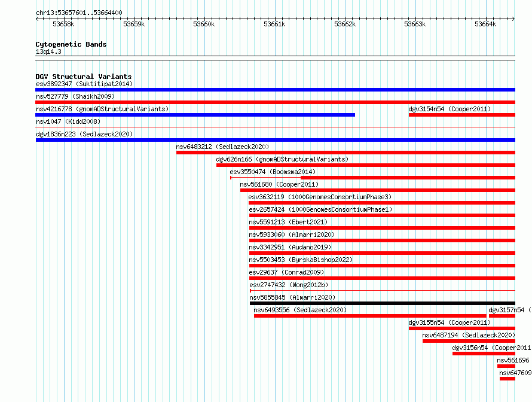Click the thin red nsv1047 variant line
Screen dimensions: 532x402
(275, 127)
